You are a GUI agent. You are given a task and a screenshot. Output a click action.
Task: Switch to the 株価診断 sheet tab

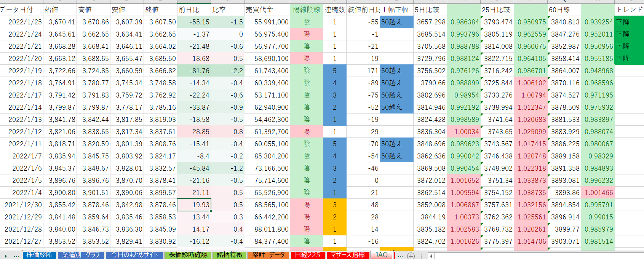(x=39, y=255)
